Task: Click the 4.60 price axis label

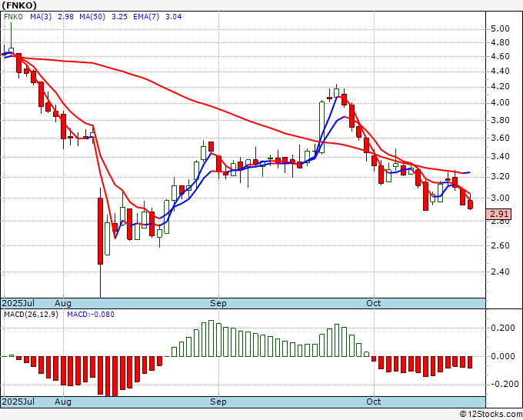Action: 500,57
